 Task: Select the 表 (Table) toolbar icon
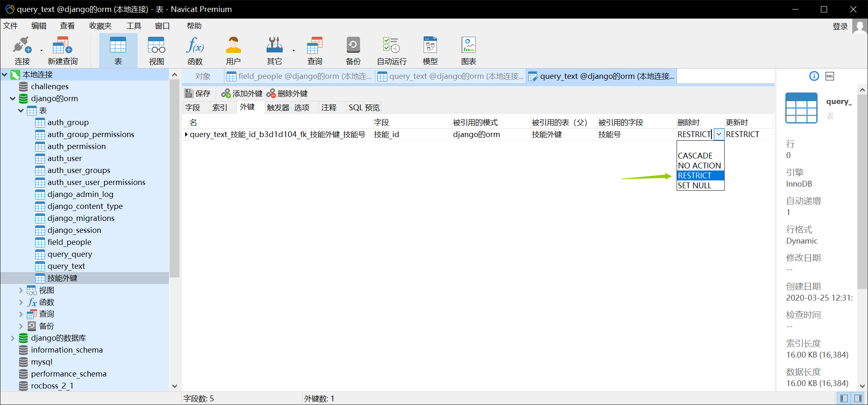pos(118,51)
